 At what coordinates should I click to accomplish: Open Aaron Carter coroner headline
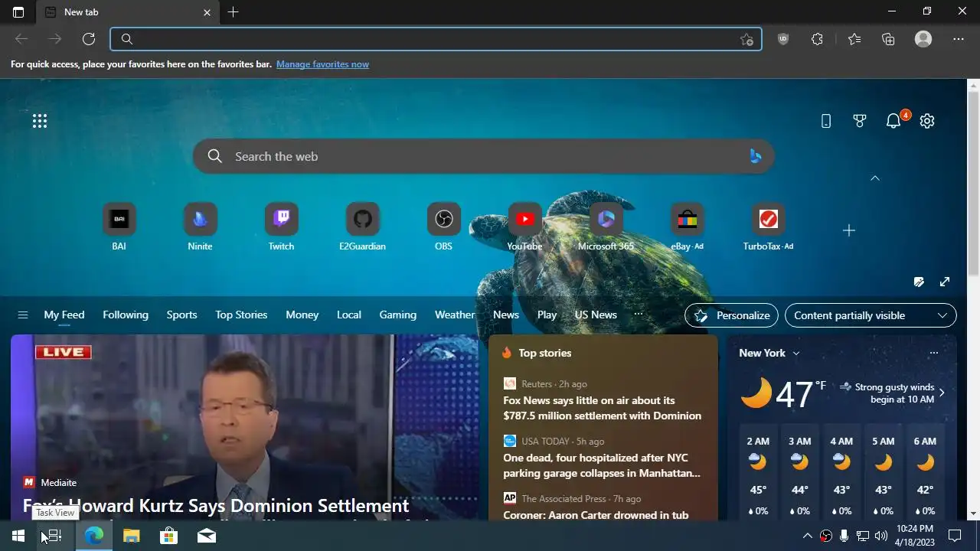tap(596, 515)
